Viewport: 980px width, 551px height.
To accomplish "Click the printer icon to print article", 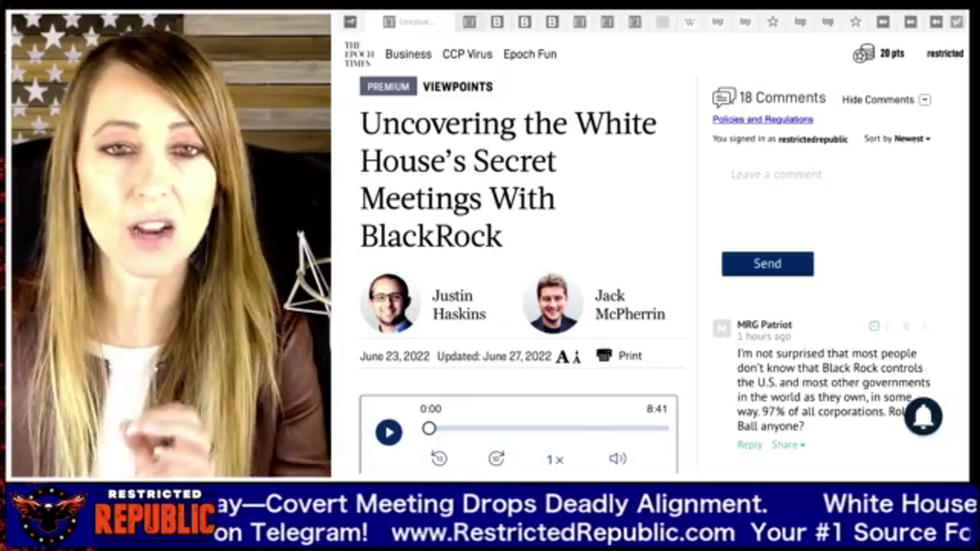I will click(604, 355).
